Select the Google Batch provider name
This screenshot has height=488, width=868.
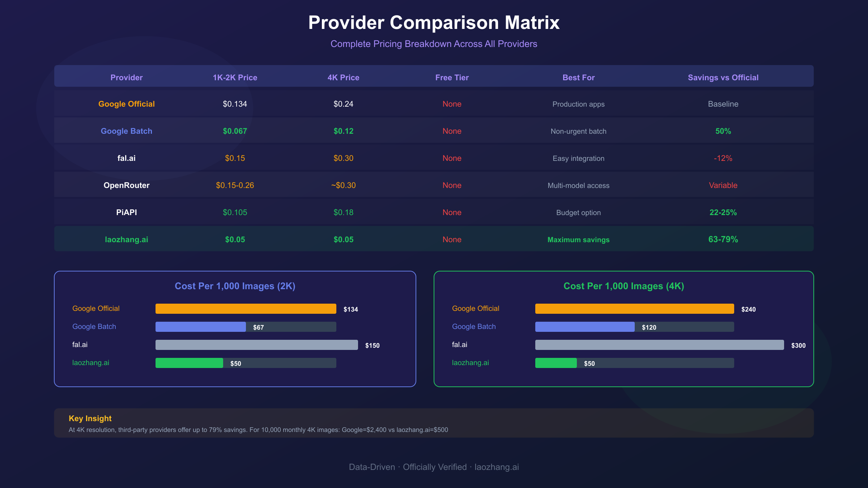click(126, 131)
